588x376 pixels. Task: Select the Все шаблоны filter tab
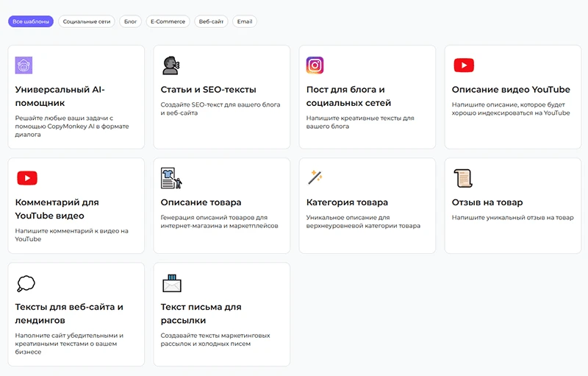tap(31, 21)
